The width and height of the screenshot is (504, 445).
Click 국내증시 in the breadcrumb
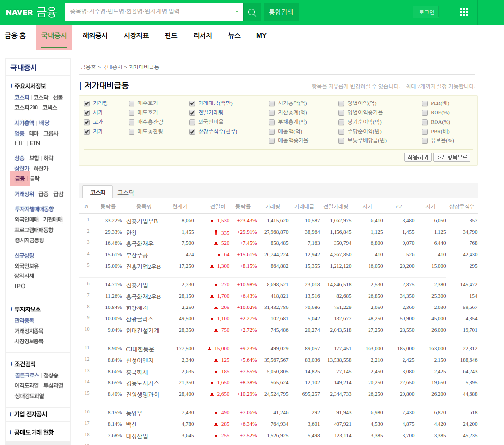coord(112,67)
